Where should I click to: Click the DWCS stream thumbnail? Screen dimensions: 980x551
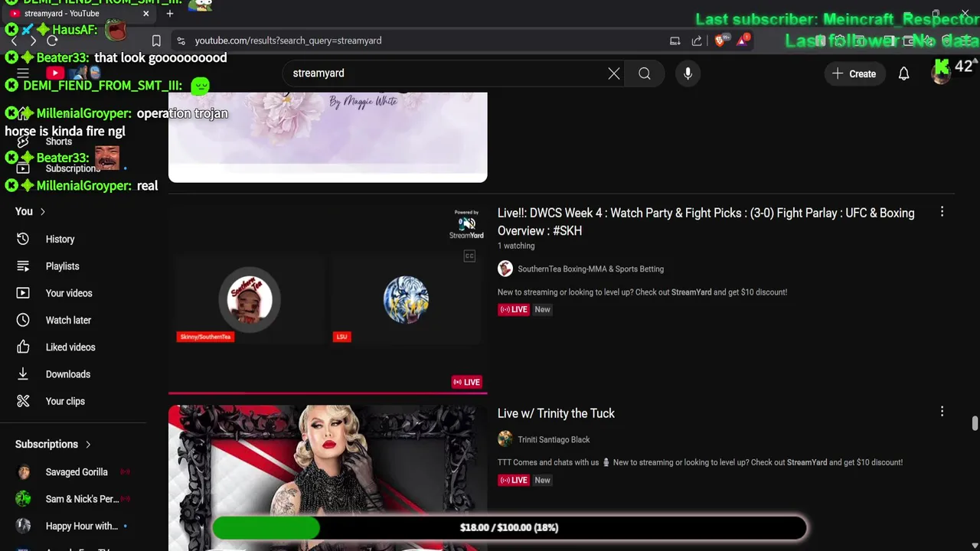tap(328, 298)
